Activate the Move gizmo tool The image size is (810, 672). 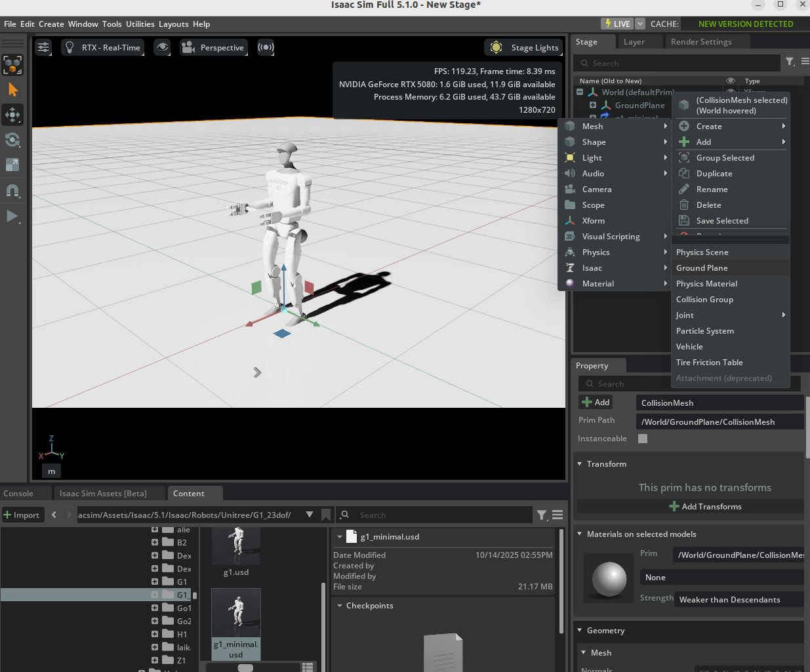[12, 115]
